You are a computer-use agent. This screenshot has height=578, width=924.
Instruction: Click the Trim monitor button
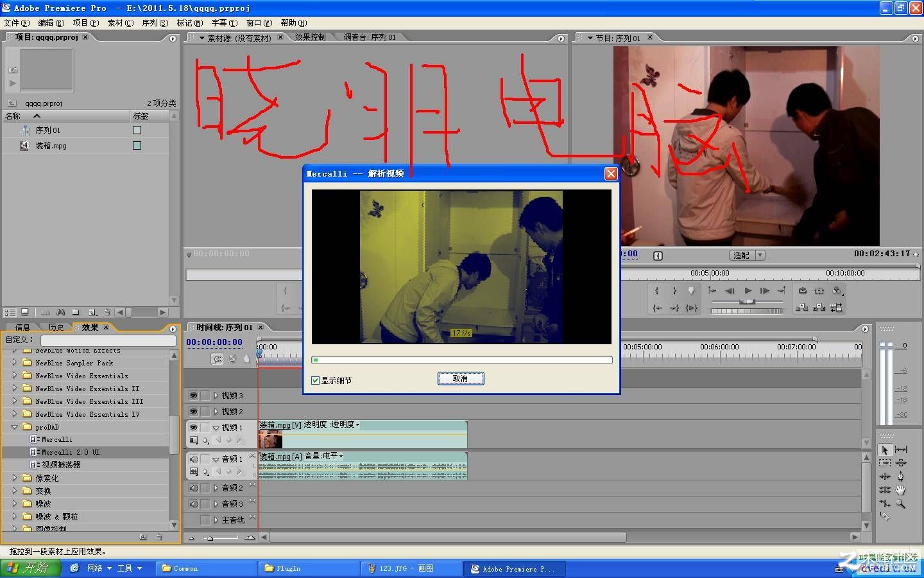[x=837, y=308]
